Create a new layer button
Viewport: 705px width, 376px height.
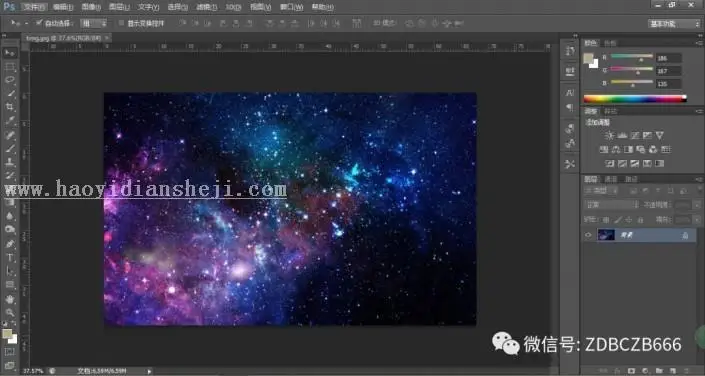[672, 371]
